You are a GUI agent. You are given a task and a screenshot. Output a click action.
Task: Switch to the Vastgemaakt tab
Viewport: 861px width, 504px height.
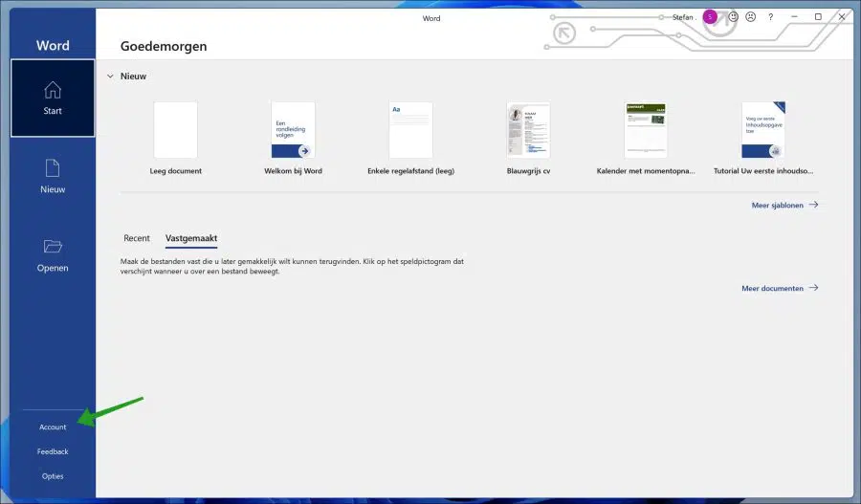[x=191, y=238]
